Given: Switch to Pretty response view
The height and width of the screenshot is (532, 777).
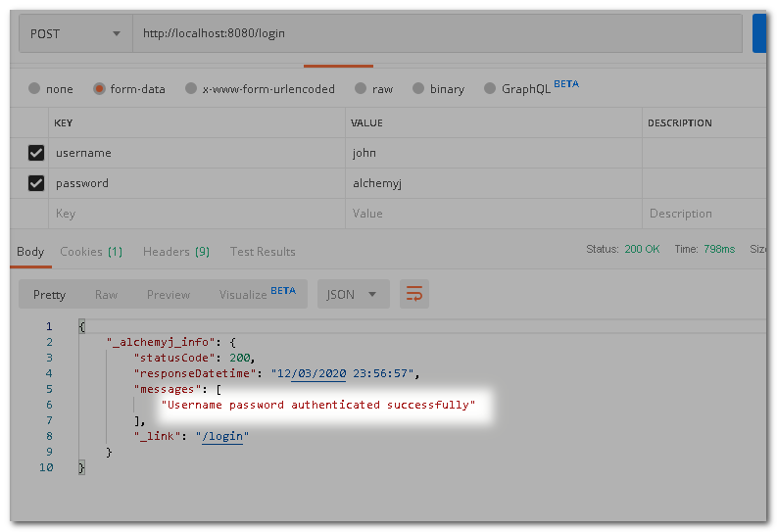Looking at the screenshot, I should click(x=49, y=295).
